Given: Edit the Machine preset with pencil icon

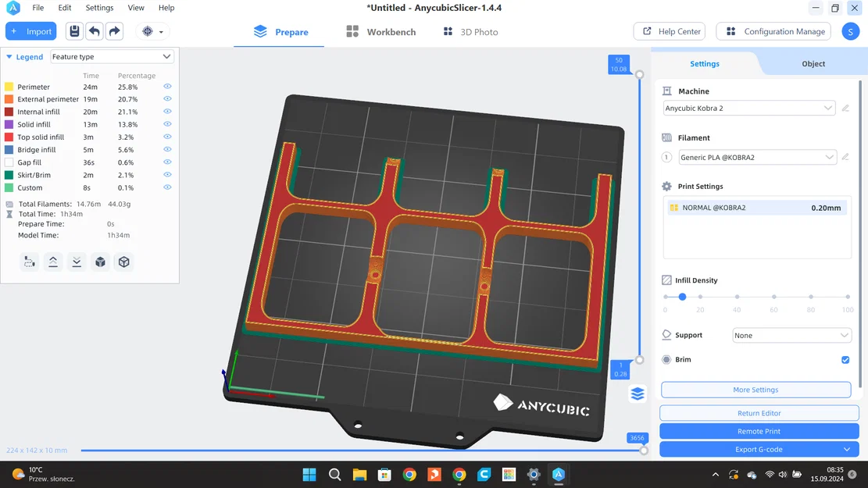Looking at the screenshot, I should tap(845, 109).
